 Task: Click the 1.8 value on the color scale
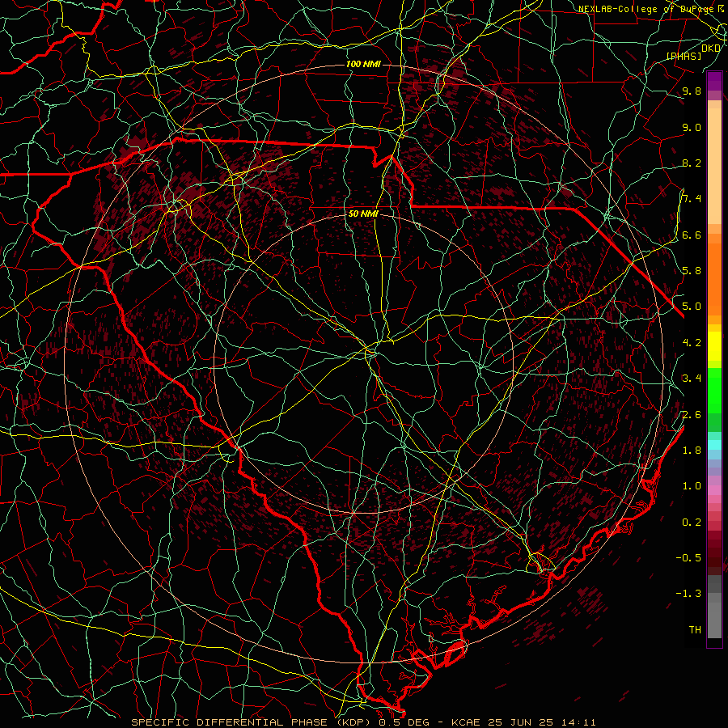[692, 451]
